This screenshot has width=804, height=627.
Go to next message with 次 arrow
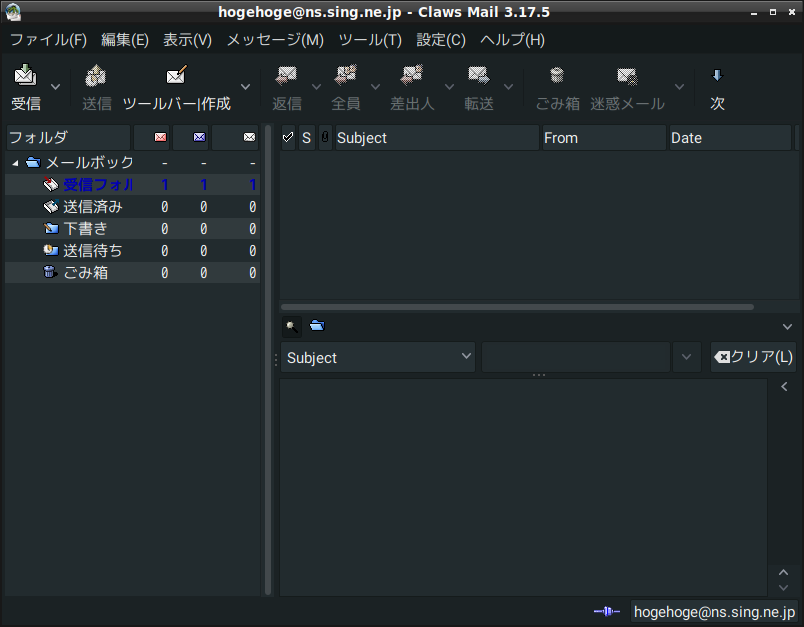coord(717,75)
